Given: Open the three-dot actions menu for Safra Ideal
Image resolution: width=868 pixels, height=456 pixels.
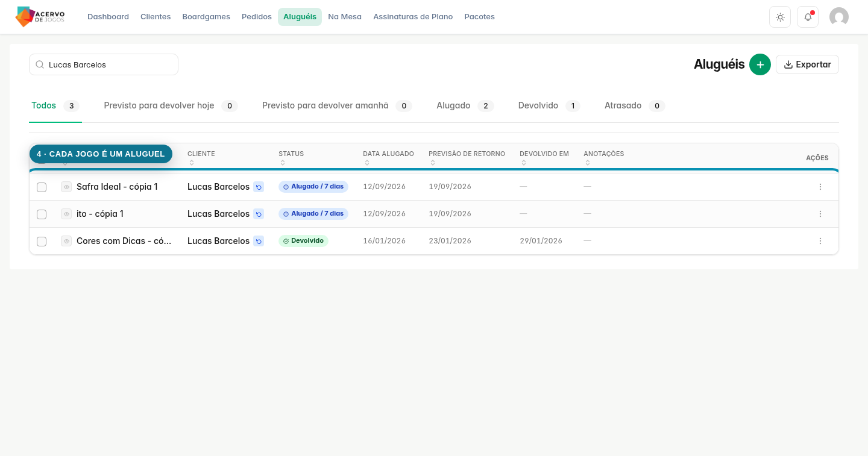Looking at the screenshot, I should click(820, 187).
